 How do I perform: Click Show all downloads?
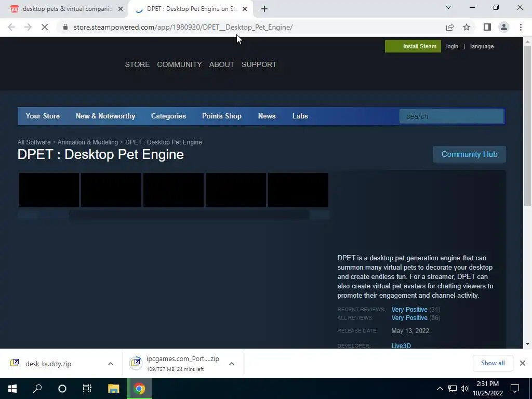[x=493, y=363]
